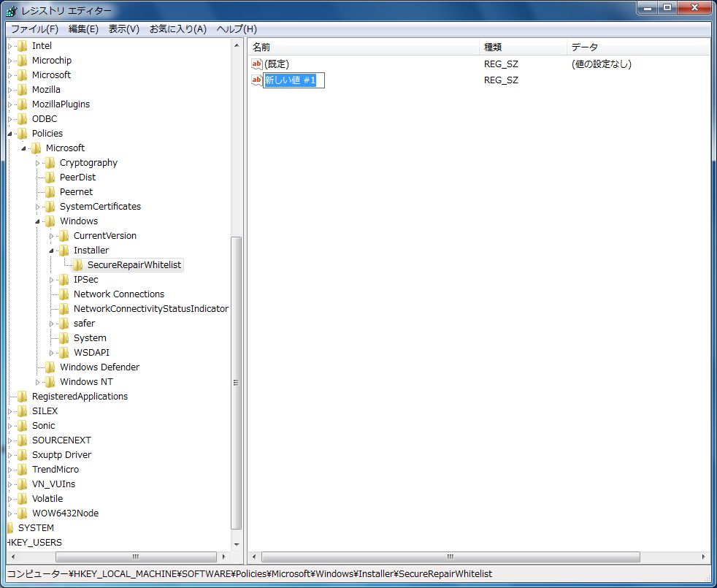
Task: Click the (値の設定なし) data cell
Action: (602, 64)
